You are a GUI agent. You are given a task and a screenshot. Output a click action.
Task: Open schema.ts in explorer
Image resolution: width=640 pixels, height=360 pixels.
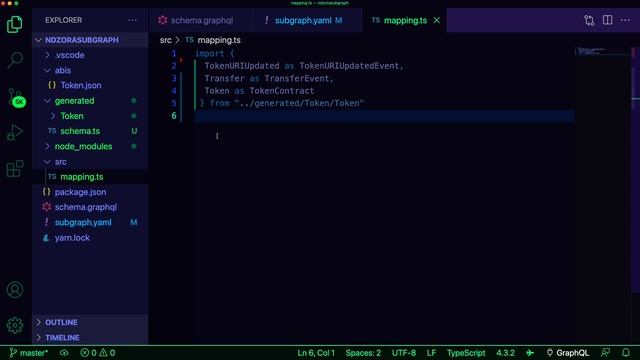coord(90,131)
